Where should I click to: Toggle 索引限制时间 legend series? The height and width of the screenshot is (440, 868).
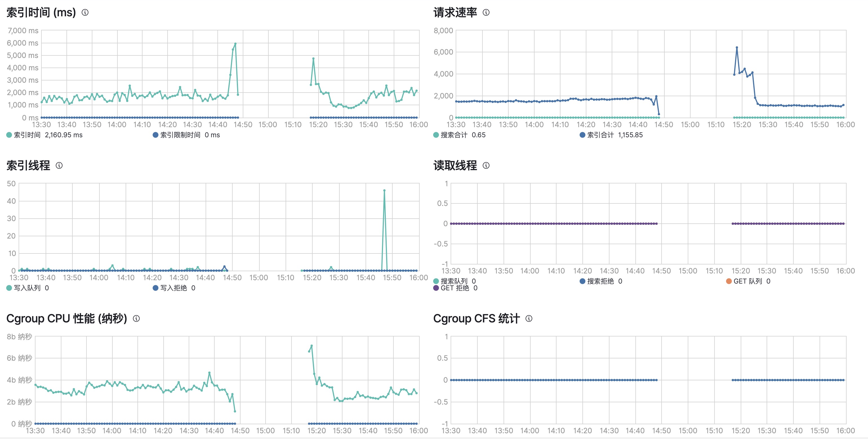186,135
